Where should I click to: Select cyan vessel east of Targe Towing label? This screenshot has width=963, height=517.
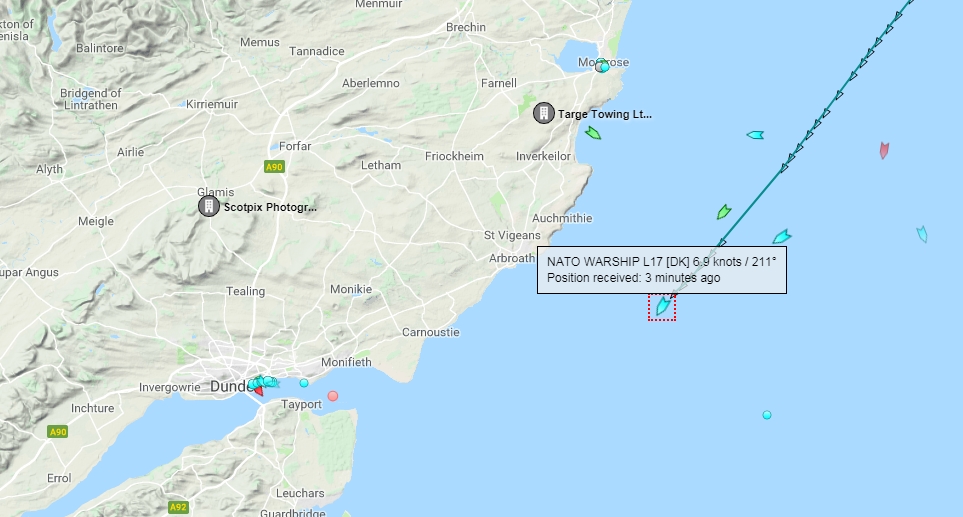pyautogui.click(x=755, y=135)
